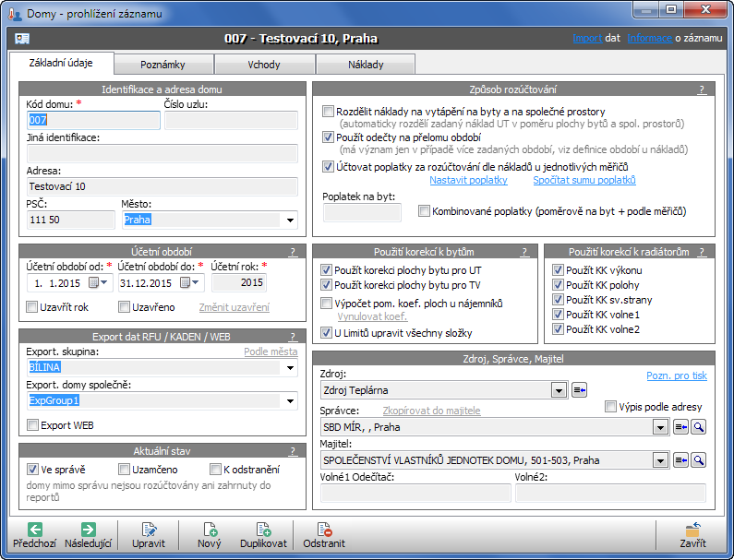Select the Základní údaje tab
The height and width of the screenshot is (560, 734).
point(61,63)
